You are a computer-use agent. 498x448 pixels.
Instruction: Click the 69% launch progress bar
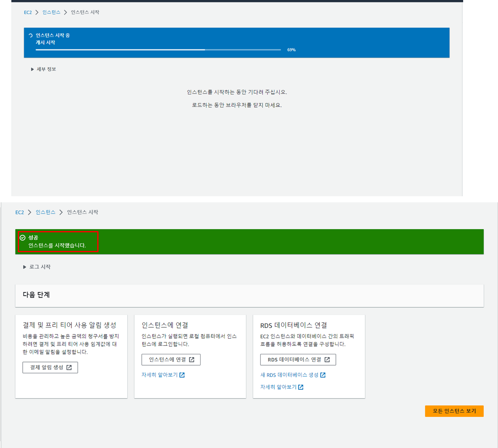(158, 50)
